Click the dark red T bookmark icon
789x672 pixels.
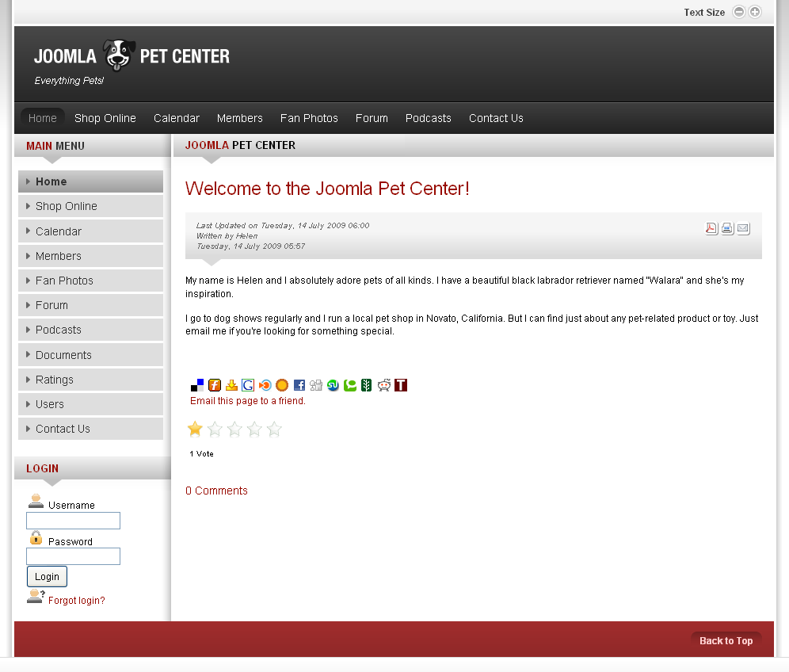(x=401, y=385)
